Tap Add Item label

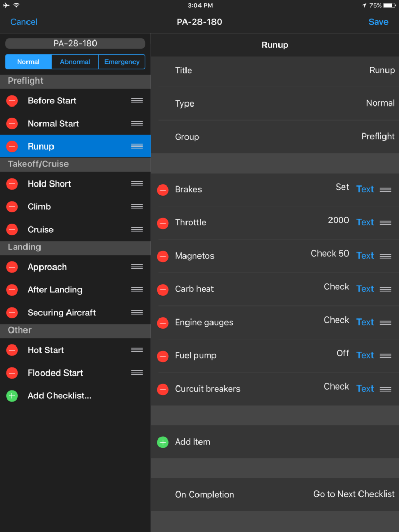click(193, 442)
